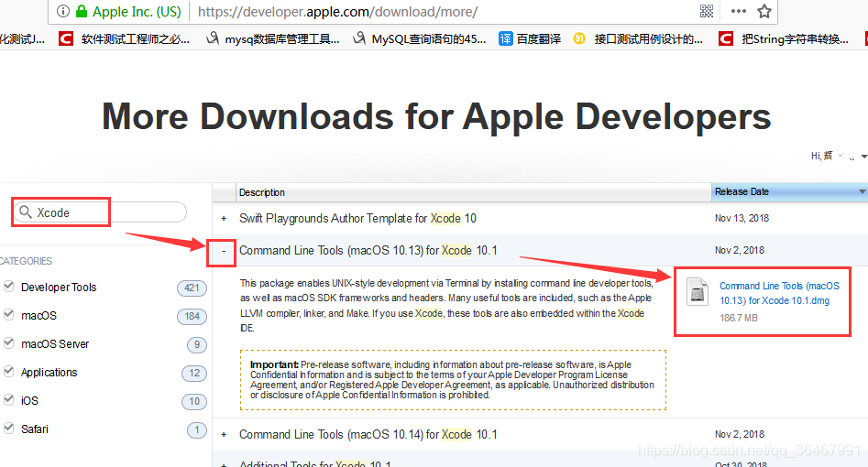Expand the Command Line Tools macOS 10.14 row
The height and width of the screenshot is (467, 868).
point(224,434)
